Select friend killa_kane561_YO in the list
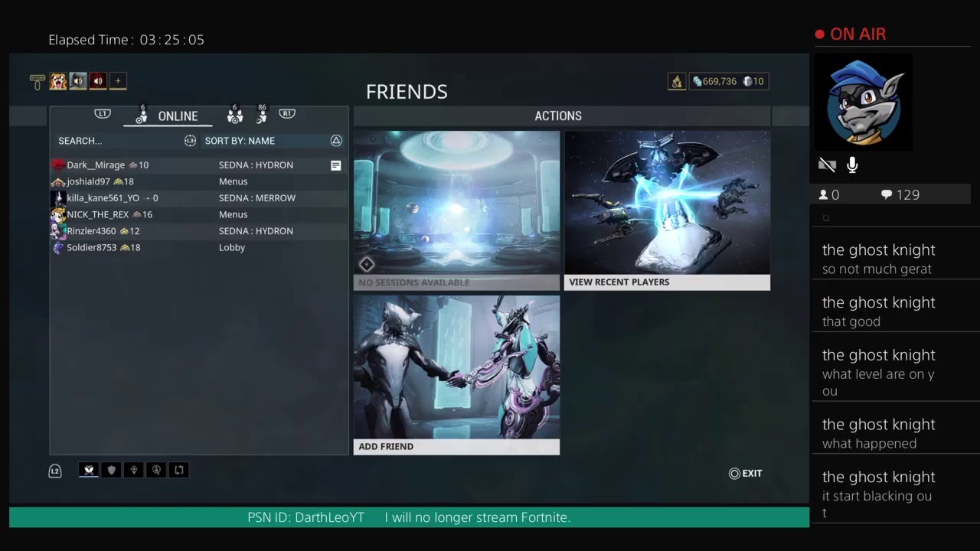The height and width of the screenshot is (551, 980). click(198, 198)
